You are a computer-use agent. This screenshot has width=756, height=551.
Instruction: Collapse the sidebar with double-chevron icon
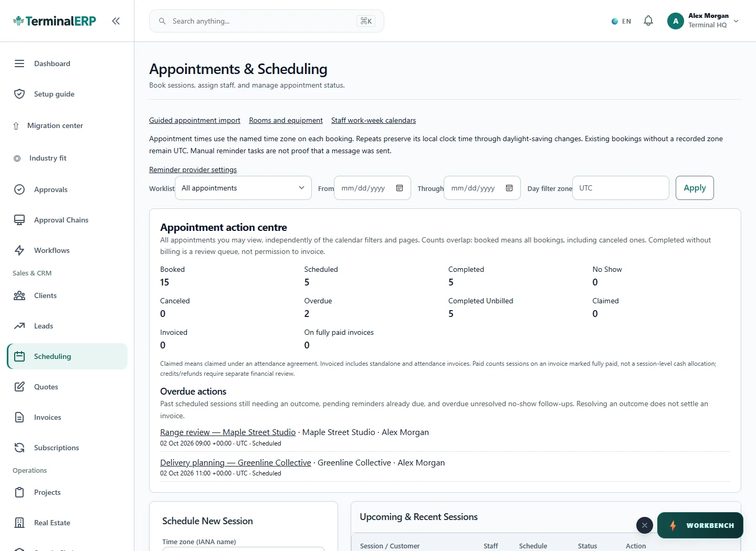[x=116, y=21]
